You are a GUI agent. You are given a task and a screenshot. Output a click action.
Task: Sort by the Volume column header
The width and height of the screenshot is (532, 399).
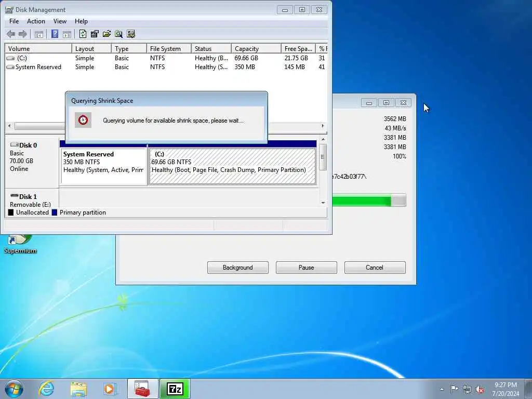[38, 48]
